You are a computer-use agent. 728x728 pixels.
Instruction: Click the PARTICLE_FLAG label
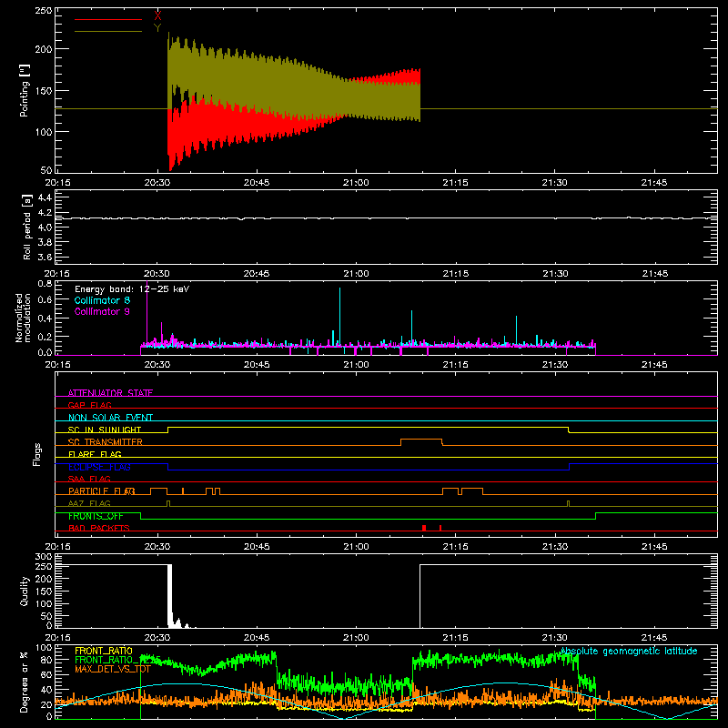(102, 490)
